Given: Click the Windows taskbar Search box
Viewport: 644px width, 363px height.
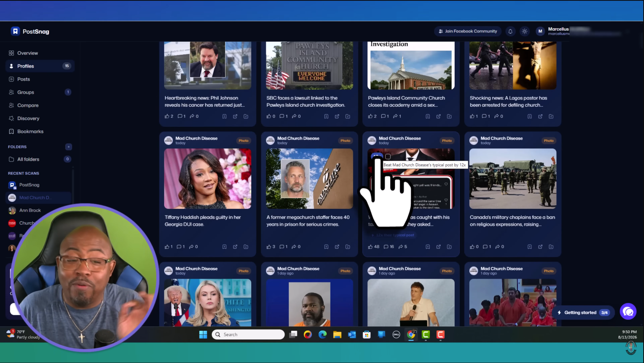Looking at the screenshot, I should coord(248,335).
